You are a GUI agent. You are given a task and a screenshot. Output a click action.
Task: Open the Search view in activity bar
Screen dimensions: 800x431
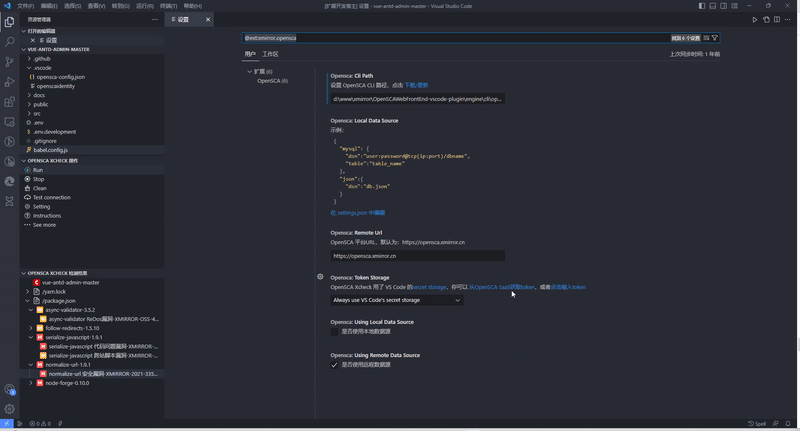(10, 41)
